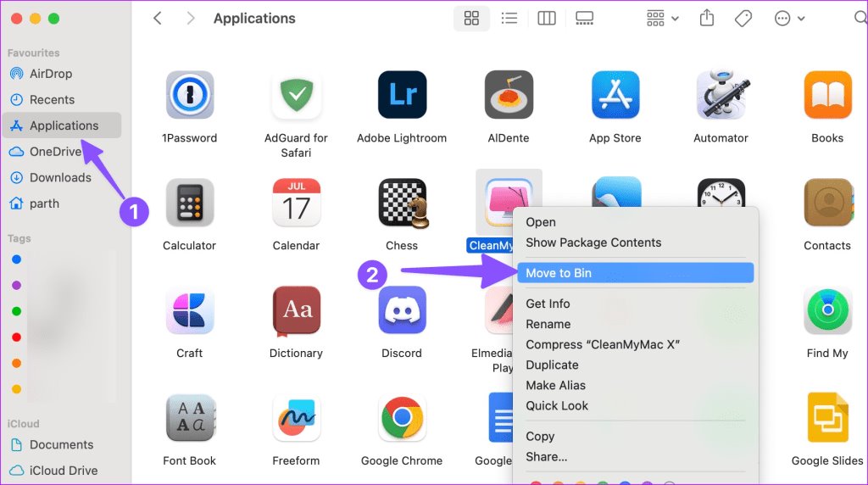
Task: Select the Contacts app icon
Action: pos(827,203)
